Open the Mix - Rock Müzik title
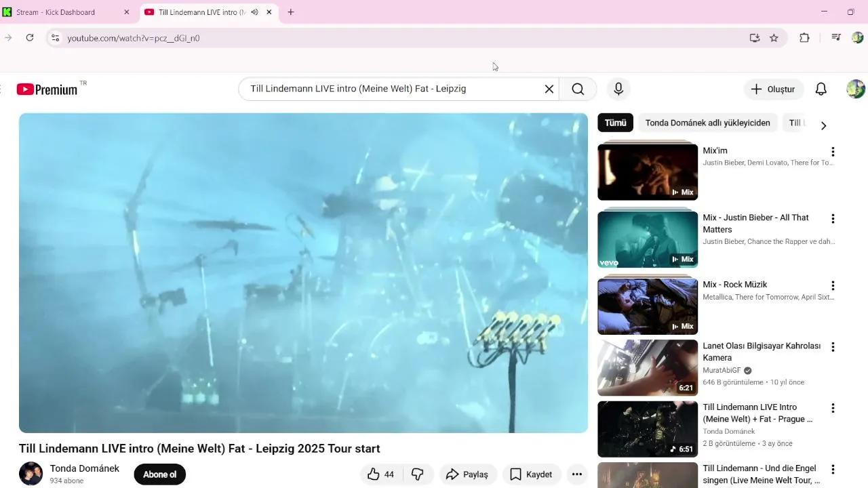 tap(735, 285)
